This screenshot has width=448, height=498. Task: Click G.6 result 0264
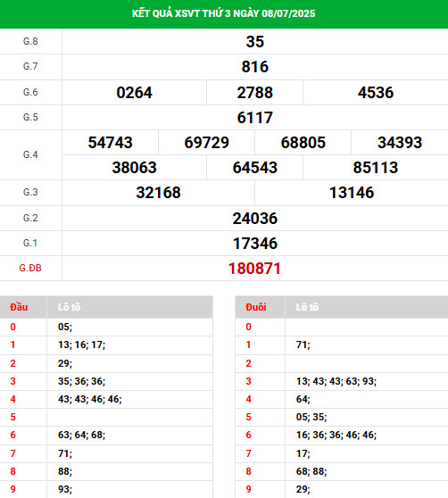[134, 93]
